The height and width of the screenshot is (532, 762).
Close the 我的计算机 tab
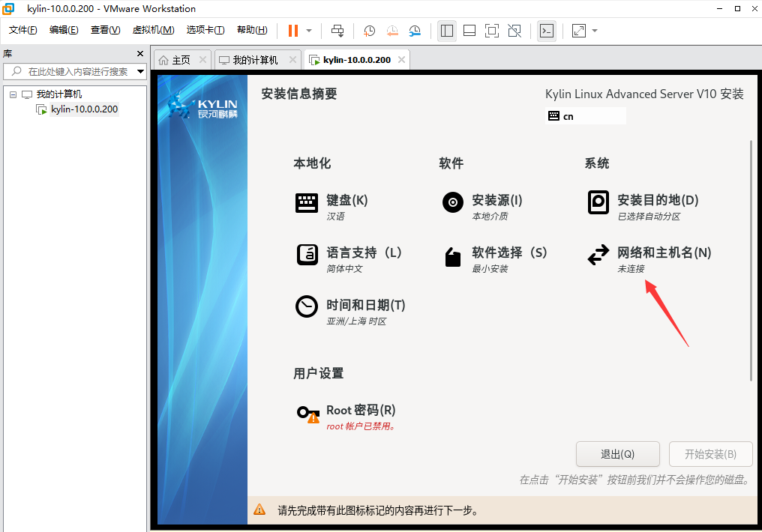tap(292, 60)
